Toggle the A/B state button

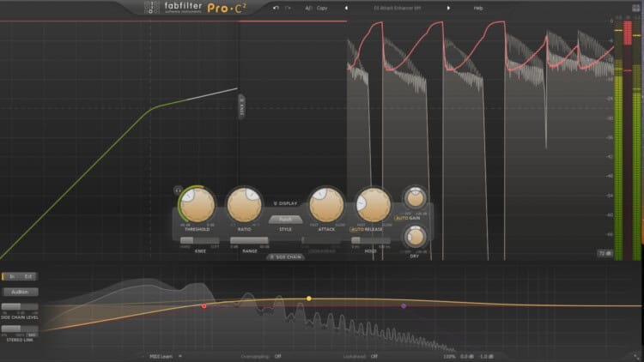308,8
